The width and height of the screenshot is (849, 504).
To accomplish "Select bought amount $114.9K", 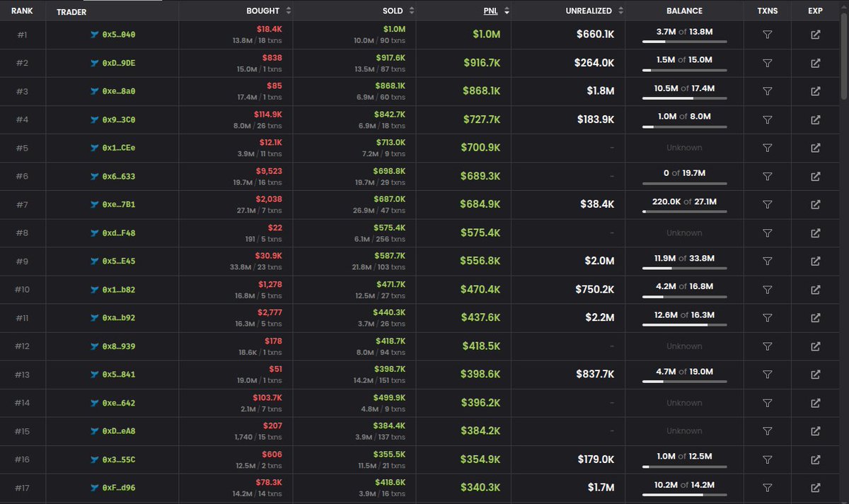I will [x=267, y=115].
